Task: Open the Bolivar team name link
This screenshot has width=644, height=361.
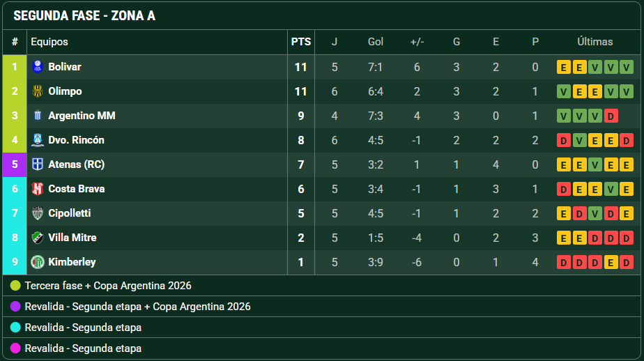Action: coord(65,67)
